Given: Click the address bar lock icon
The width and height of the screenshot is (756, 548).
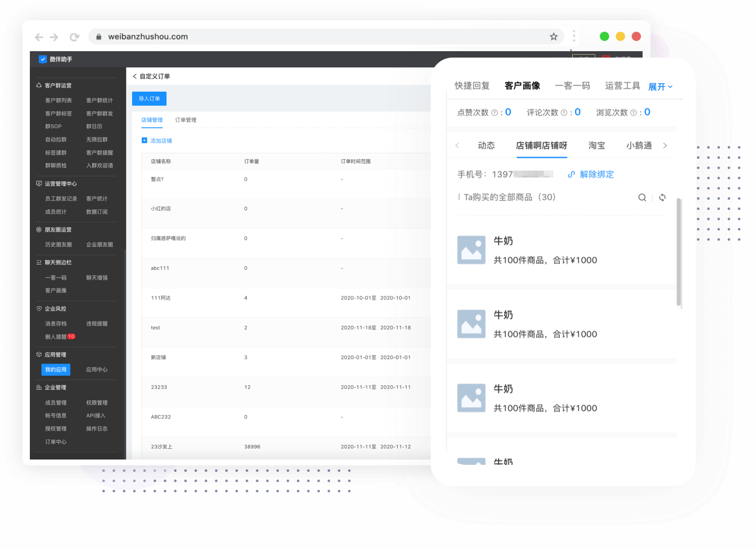Looking at the screenshot, I should [x=99, y=37].
